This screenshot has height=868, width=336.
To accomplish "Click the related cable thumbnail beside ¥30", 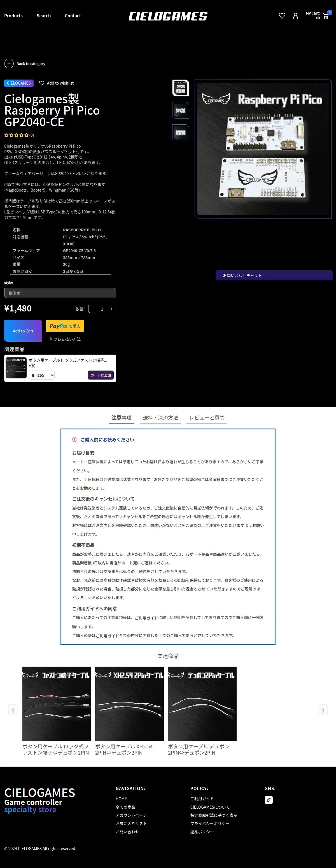I will tap(16, 368).
